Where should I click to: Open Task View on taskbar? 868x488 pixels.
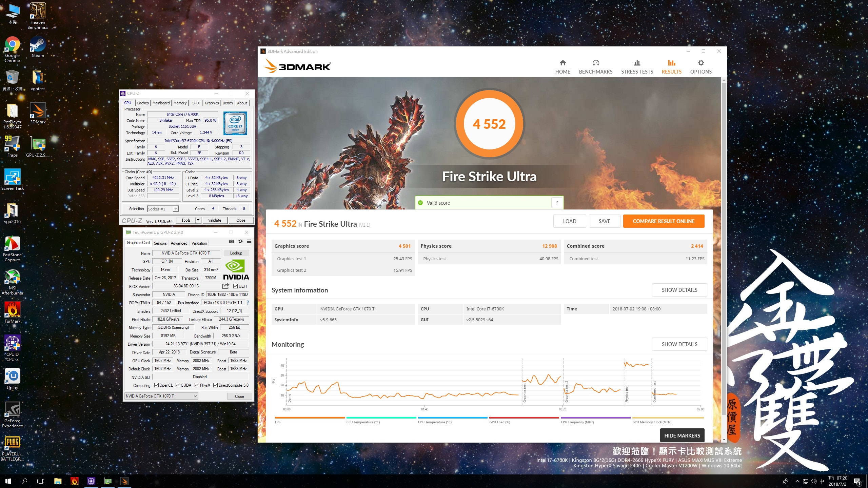point(41,481)
